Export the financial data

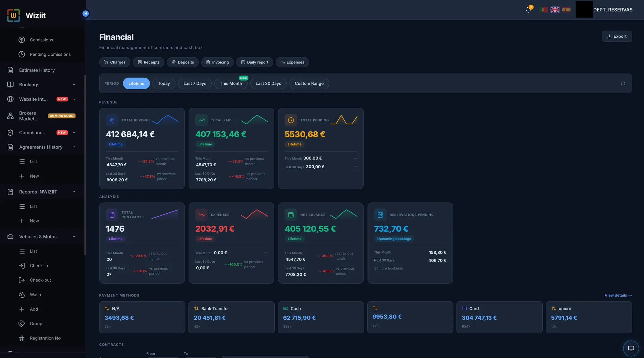click(617, 36)
